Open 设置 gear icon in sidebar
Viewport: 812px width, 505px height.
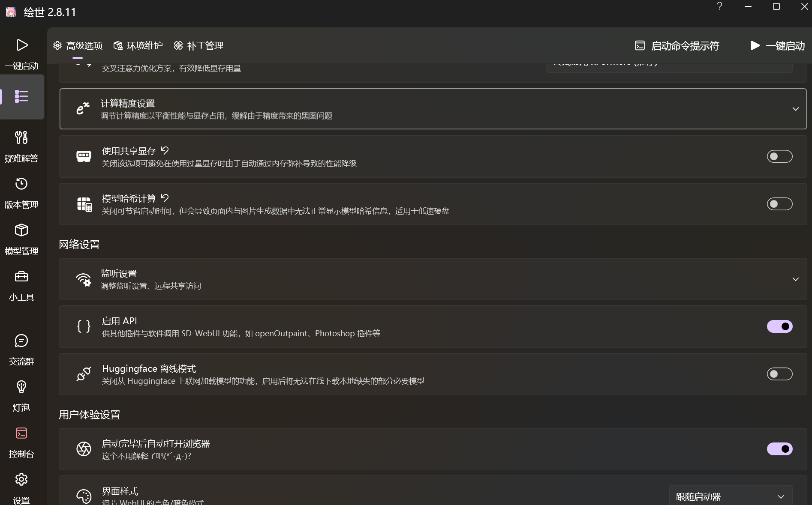coord(21,479)
